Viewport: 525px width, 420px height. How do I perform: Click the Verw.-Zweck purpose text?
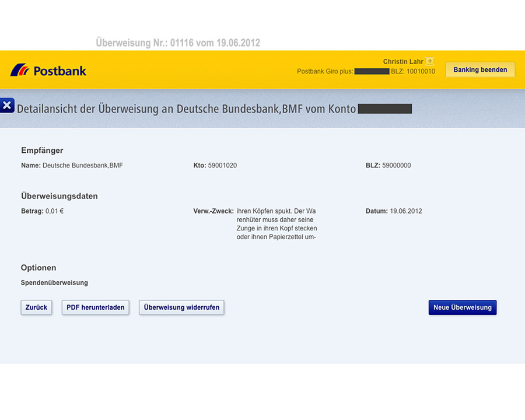click(x=276, y=224)
